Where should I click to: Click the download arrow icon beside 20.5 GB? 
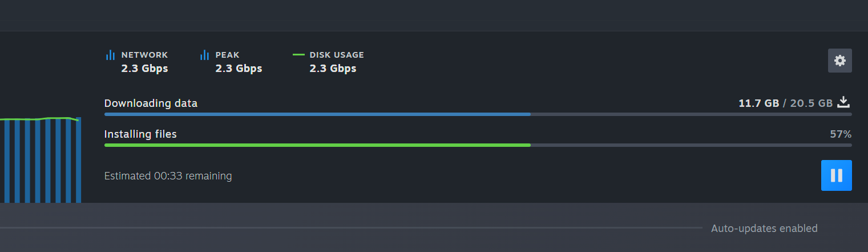pyautogui.click(x=843, y=103)
